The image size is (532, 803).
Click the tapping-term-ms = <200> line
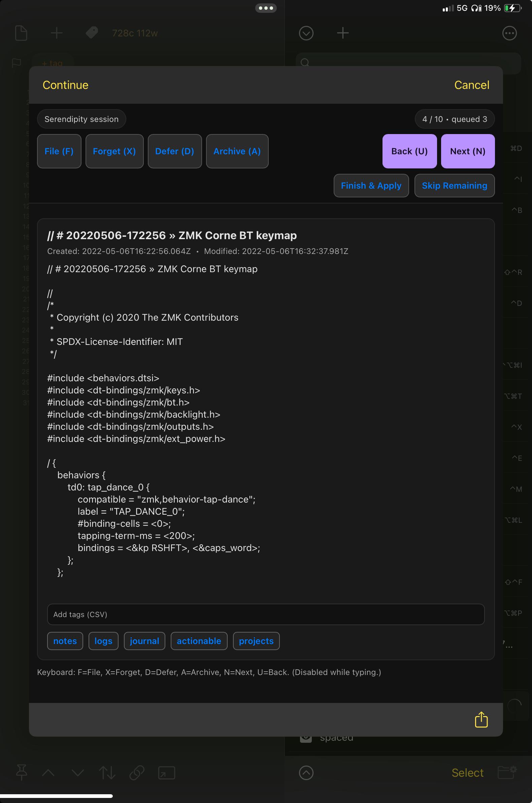pyautogui.click(x=136, y=536)
